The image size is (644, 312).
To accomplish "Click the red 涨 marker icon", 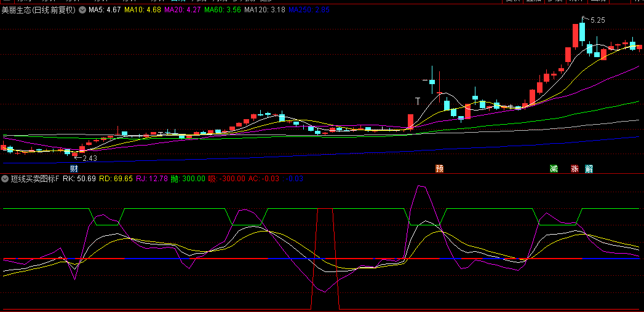I will [574, 169].
